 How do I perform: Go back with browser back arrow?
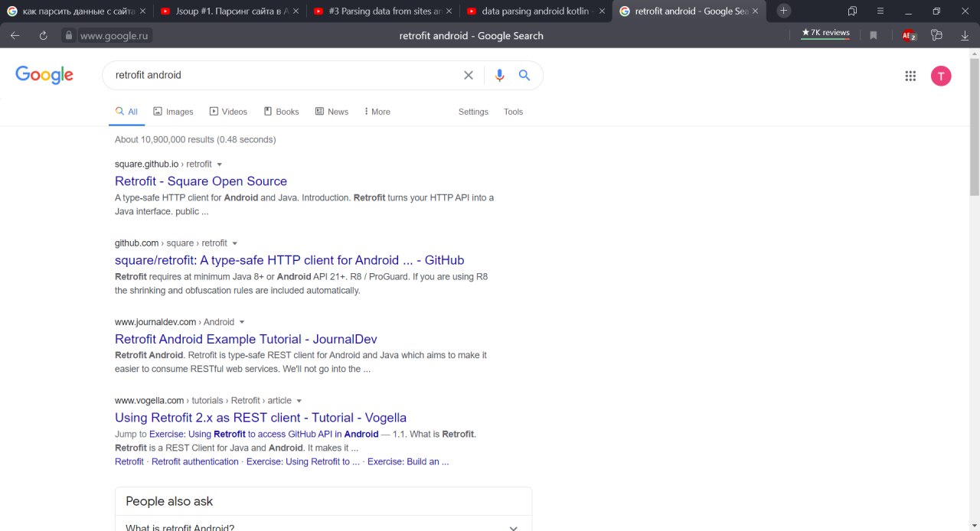(x=15, y=35)
